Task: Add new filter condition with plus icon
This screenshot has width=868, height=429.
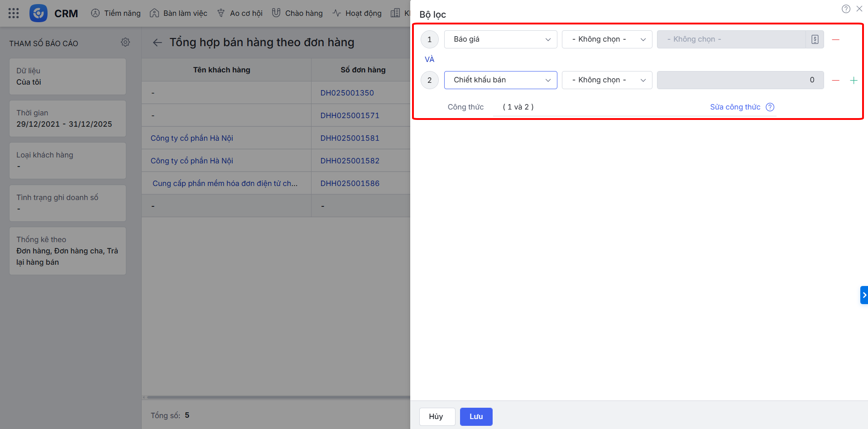Action: (854, 81)
